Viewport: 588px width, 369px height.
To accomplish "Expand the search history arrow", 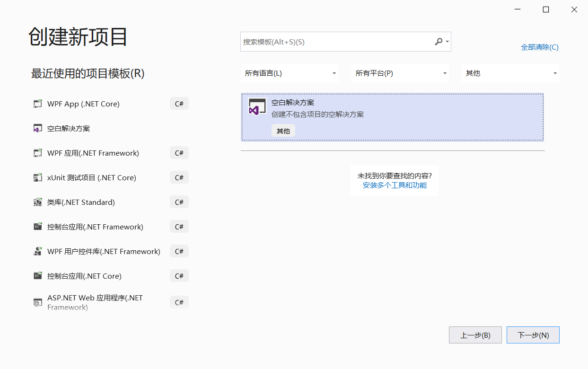I will pos(448,42).
